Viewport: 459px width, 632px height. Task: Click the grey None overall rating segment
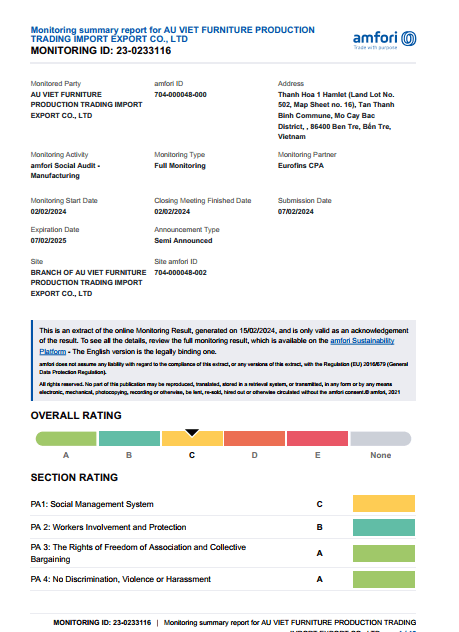[x=381, y=439]
